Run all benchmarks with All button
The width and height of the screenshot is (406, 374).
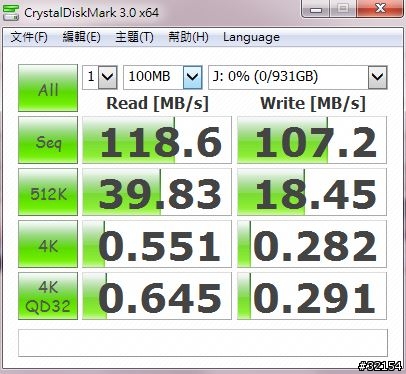point(48,88)
